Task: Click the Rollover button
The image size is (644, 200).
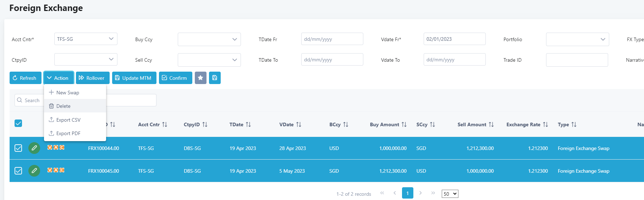Action: tap(93, 78)
